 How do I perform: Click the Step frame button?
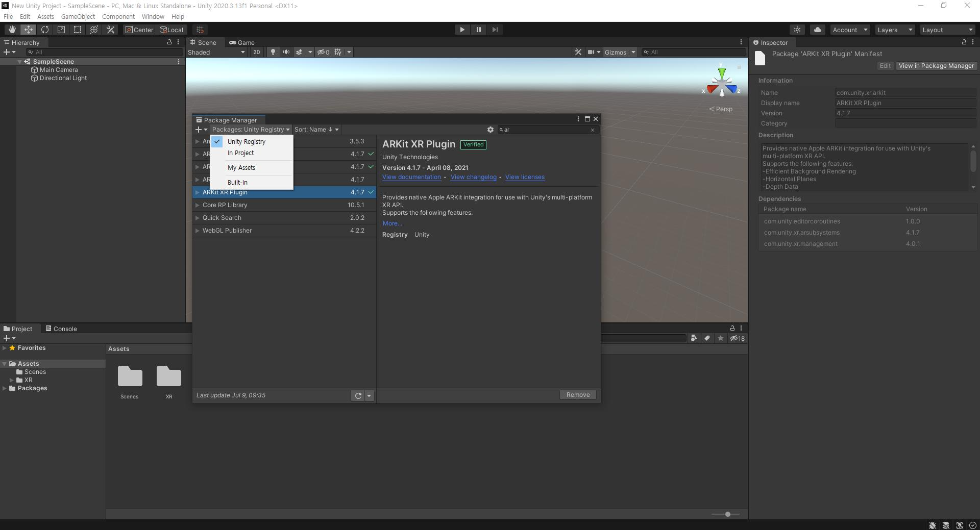[495, 30]
